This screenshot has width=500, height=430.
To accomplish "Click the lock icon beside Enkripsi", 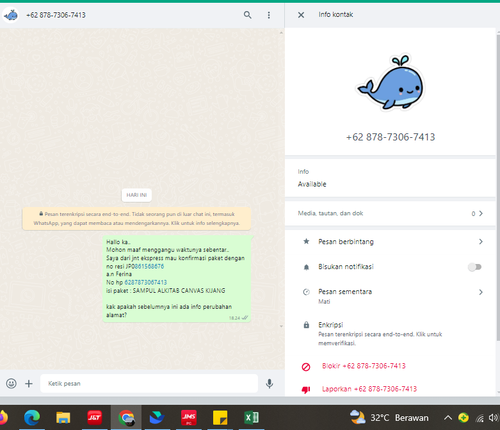I will [306, 325].
